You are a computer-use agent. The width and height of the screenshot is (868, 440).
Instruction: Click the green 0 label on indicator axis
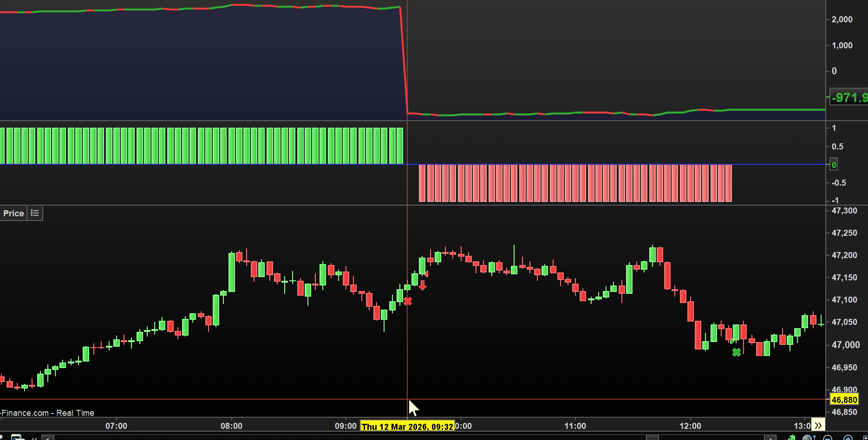(x=834, y=165)
